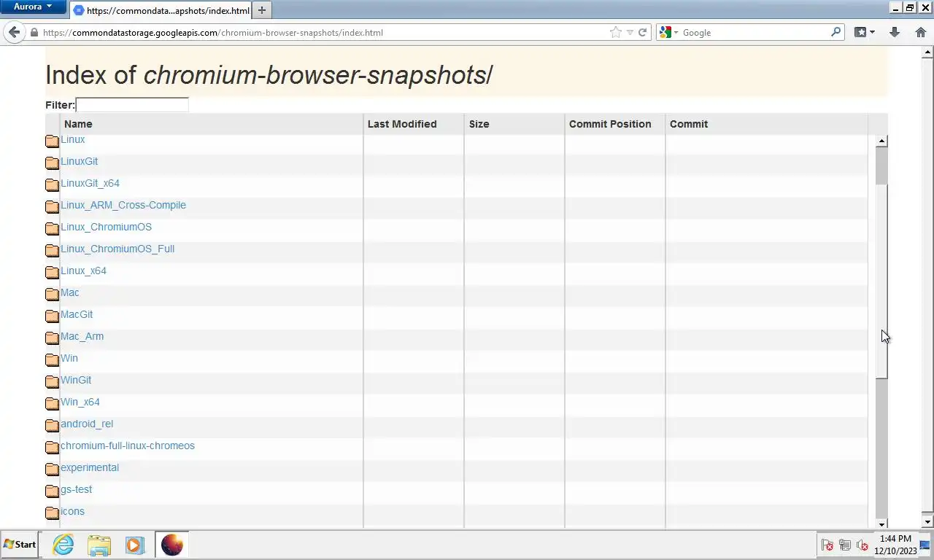This screenshot has height=560, width=934.
Task: Open the Bookmarks menu button
Action: click(x=860, y=32)
